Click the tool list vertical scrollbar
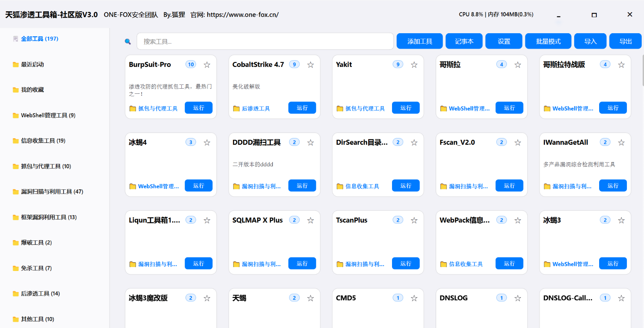The width and height of the screenshot is (644, 328). pyautogui.click(x=643, y=70)
